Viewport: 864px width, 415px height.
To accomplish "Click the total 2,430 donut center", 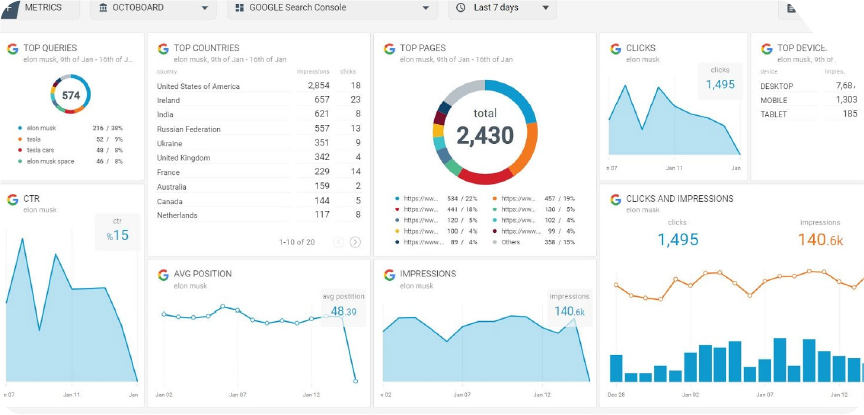I will pyautogui.click(x=485, y=128).
